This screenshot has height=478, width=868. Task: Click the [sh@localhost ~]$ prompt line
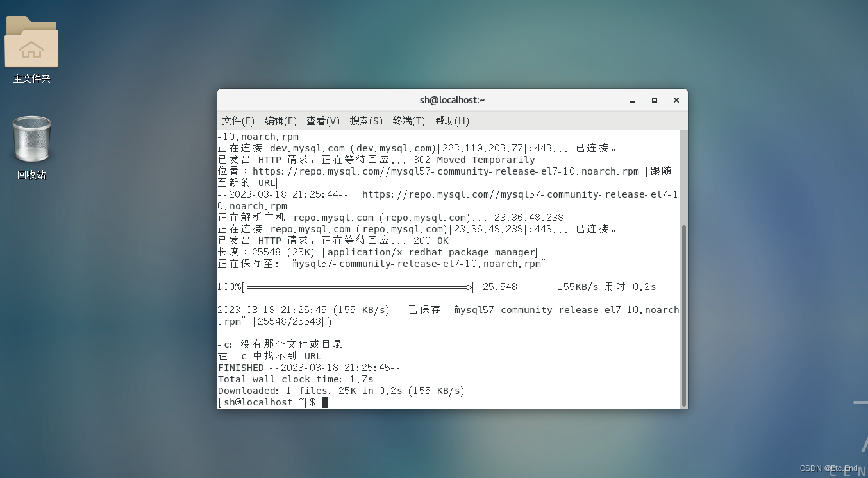(273, 402)
